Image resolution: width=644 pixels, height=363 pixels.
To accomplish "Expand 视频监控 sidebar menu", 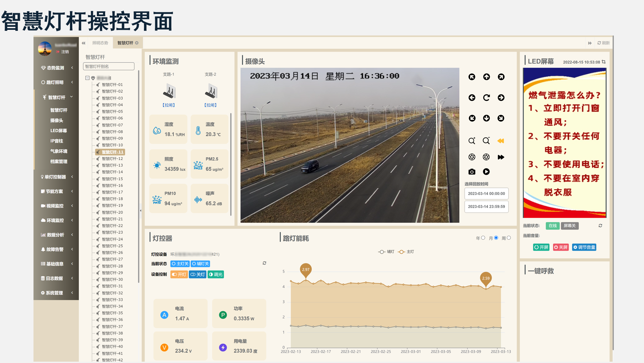I will [56, 206].
